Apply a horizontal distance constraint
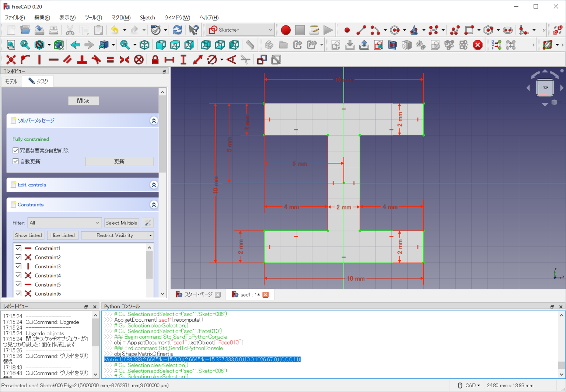 170,59
